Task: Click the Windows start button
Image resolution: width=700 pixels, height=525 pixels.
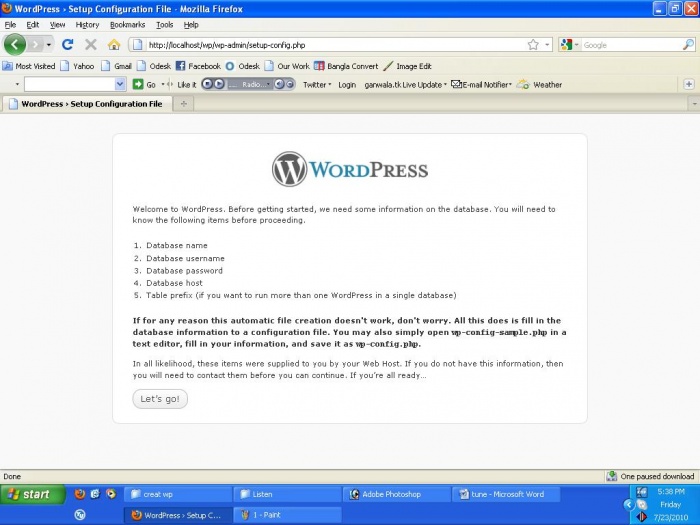Action: click(x=32, y=494)
